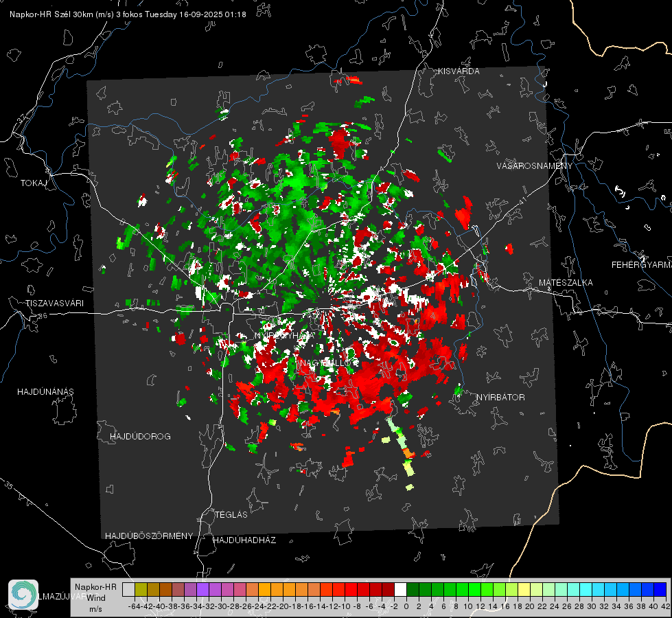Viewport: 672px width, 618px height.
Task: Click the legend value '42'
Action: click(x=665, y=606)
